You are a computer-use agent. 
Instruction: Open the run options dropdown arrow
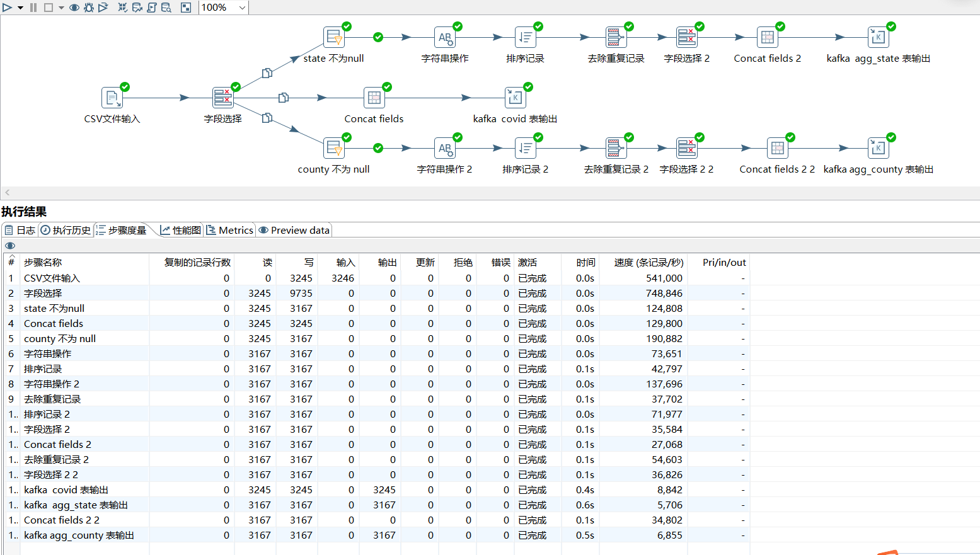(x=20, y=8)
